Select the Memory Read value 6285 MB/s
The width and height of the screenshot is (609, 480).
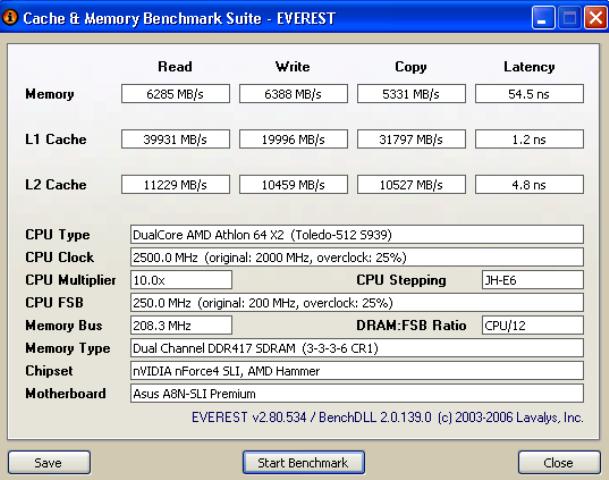click(x=176, y=94)
